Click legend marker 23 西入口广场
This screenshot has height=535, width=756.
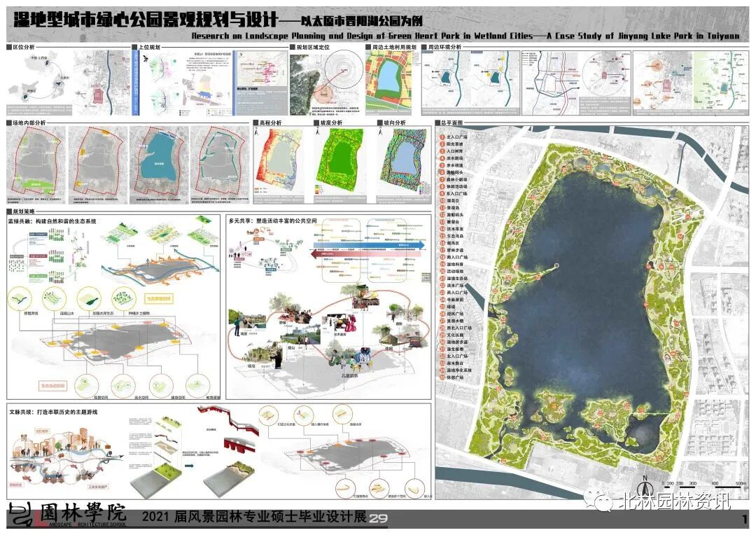pyautogui.click(x=442, y=292)
